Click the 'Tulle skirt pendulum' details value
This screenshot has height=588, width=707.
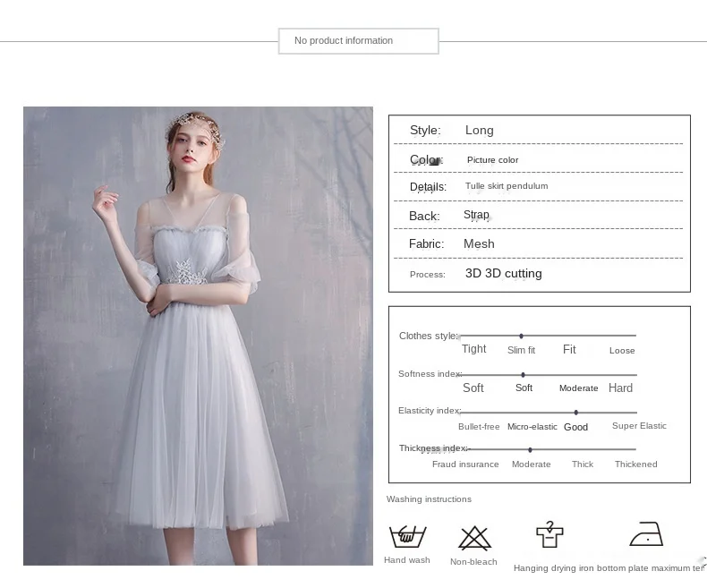507,186
